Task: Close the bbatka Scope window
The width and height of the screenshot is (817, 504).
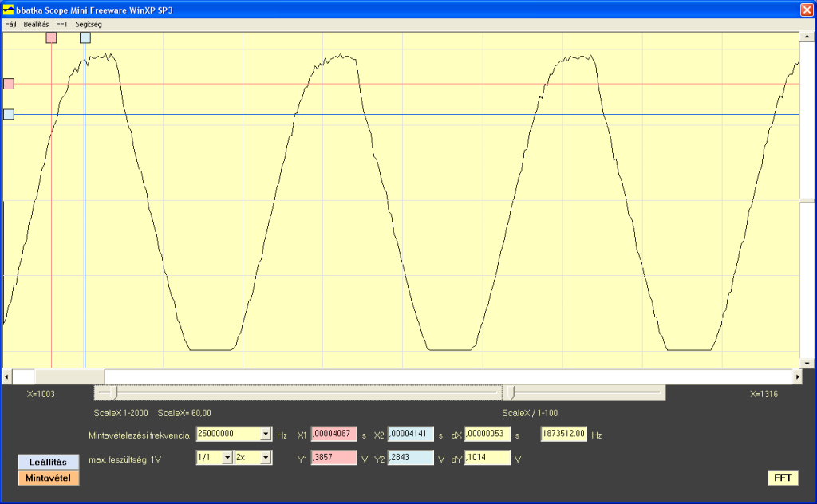Action: (807, 10)
